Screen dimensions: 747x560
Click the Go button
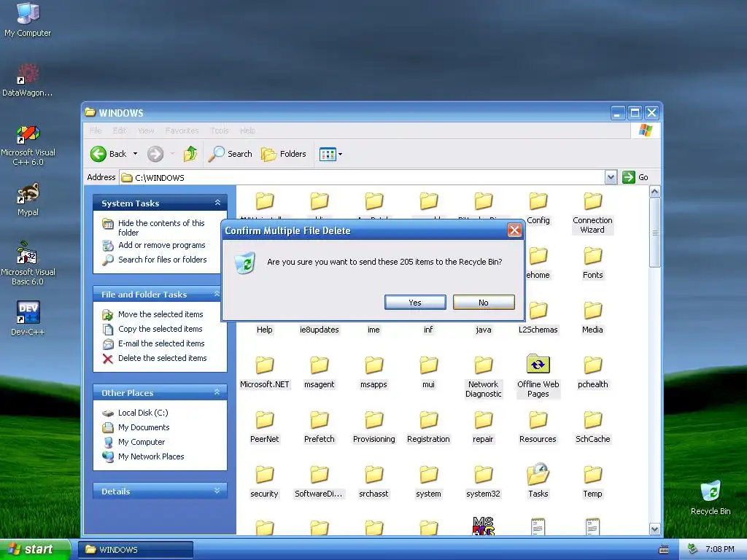[x=635, y=177]
